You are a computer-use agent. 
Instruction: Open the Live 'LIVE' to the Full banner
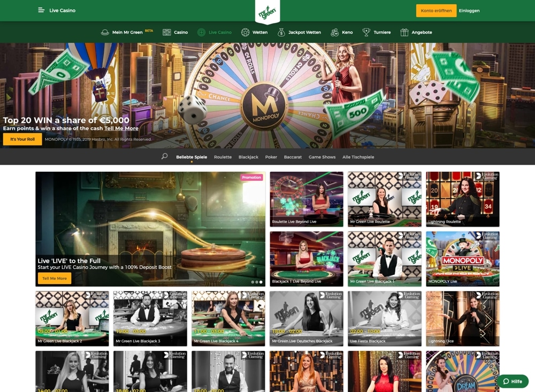pyautogui.click(x=150, y=229)
